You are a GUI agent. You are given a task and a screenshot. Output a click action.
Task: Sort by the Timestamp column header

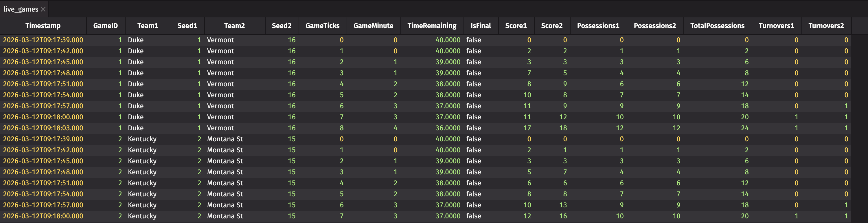pyautogui.click(x=43, y=26)
